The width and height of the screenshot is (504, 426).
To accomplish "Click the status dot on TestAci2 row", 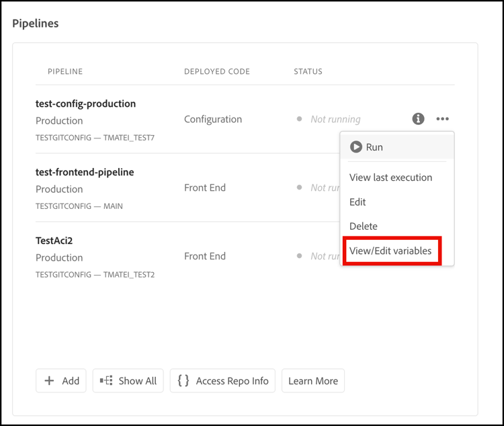I will click(300, 256).
